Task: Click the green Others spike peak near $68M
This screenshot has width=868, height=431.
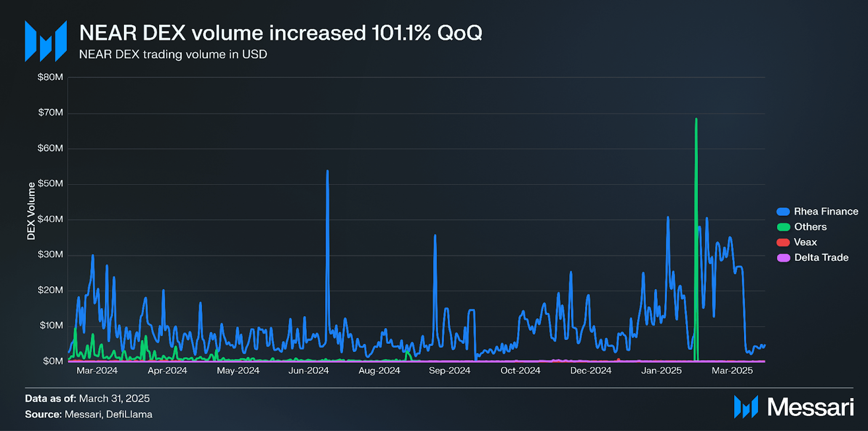Action: tap(696, 119)
